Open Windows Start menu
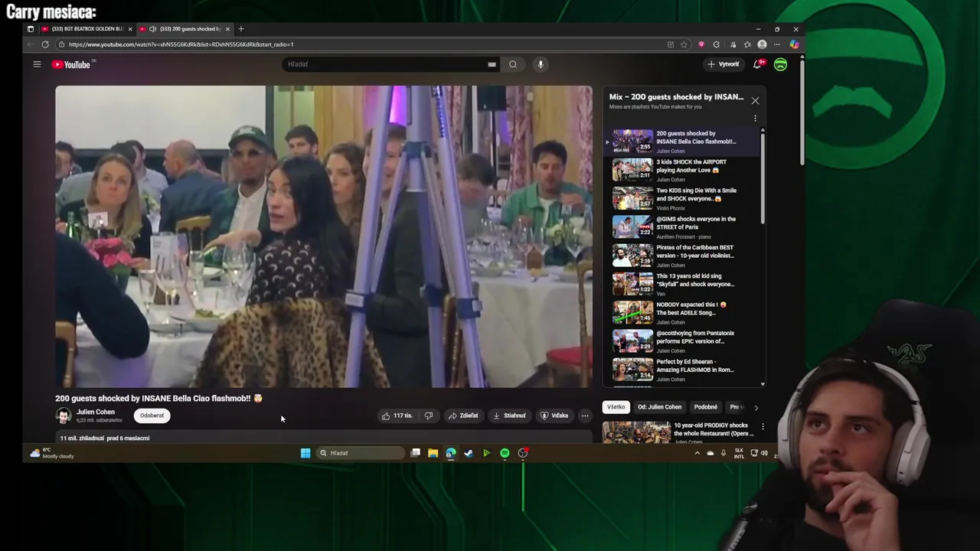980x551 pixels. tap(305, 453)
